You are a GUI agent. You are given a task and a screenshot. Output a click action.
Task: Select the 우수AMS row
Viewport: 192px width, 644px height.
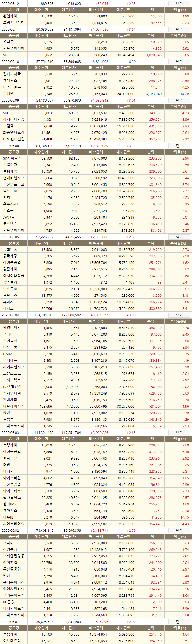click(x=96, y=204)
